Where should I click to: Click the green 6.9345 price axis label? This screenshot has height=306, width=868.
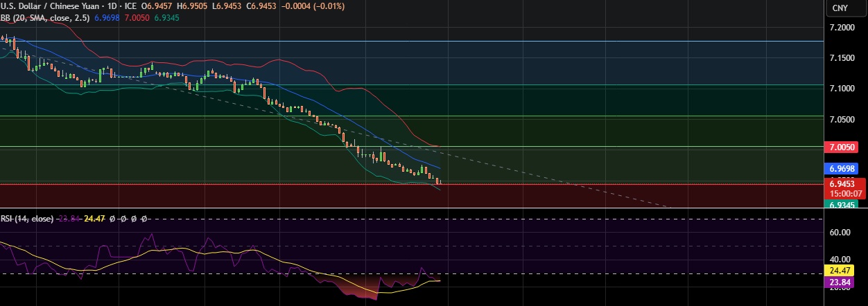coord(841,205)
